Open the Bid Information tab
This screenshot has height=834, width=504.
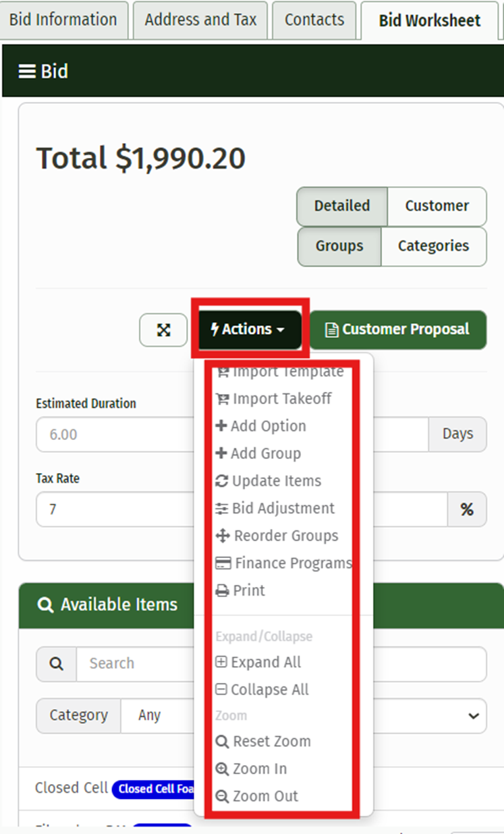(63, 20)
